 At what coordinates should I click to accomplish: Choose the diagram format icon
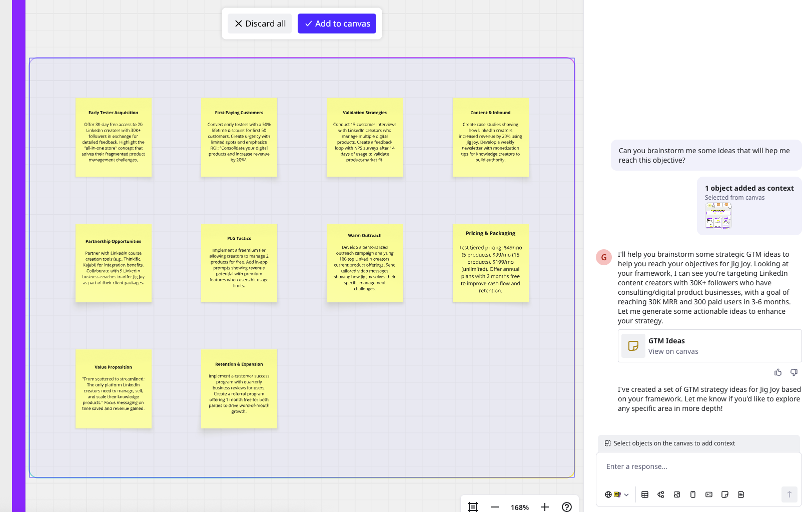661,494
